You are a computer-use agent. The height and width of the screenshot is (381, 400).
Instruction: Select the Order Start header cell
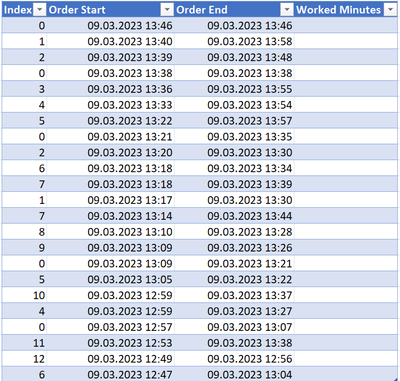pos(110,10)
